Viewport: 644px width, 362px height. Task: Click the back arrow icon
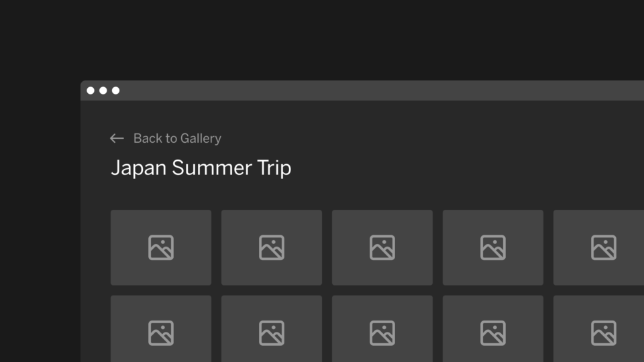pos(117,138)
